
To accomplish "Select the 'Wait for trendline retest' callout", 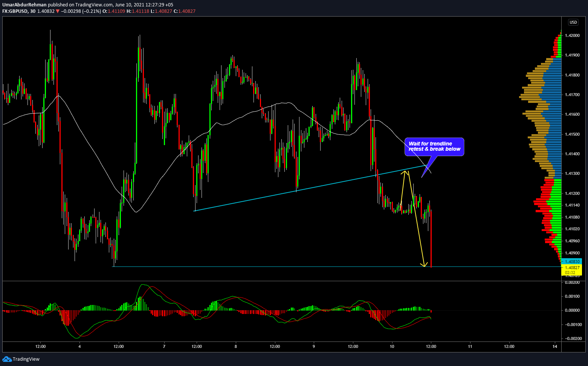I will tap(434, 147).
